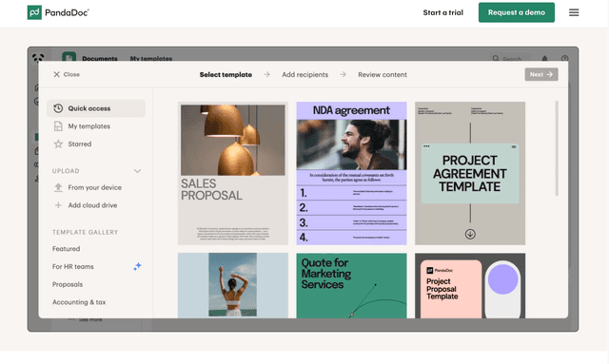Choose upload From your device
The image size is (609, 364).
coord(94,187)
